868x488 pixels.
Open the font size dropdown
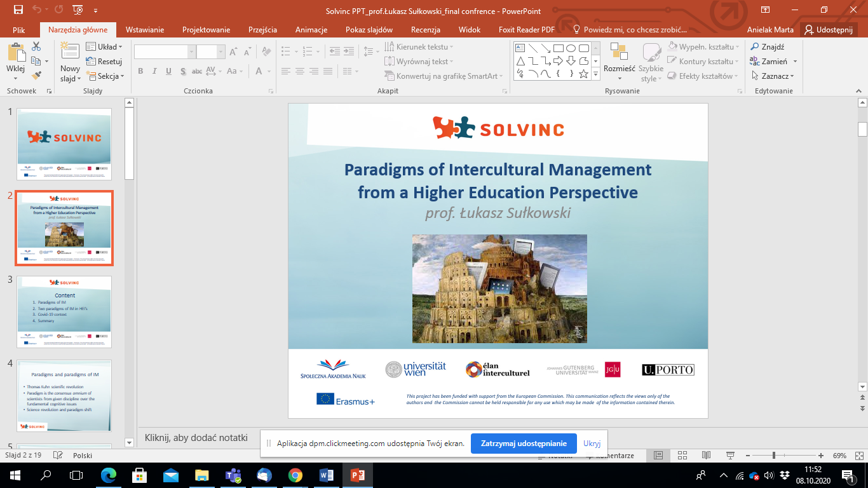[x=221, y=52]
